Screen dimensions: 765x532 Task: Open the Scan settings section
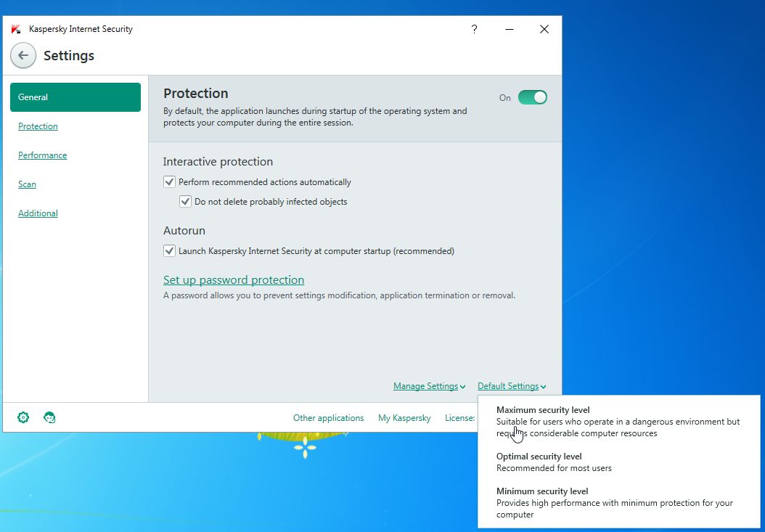coord(27,184)
